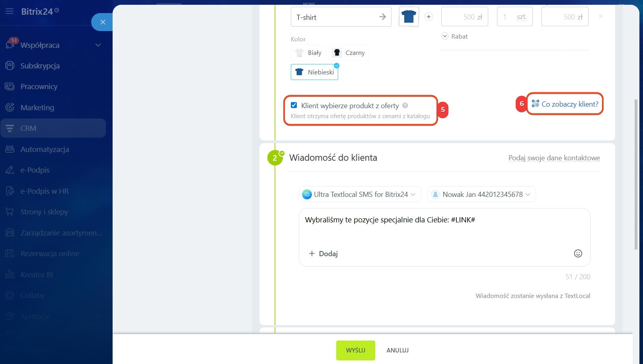Viewport: 643px width, 364px height.
Task: Click the emoji smiley icon in message box
Action: [x=578, y=253]
